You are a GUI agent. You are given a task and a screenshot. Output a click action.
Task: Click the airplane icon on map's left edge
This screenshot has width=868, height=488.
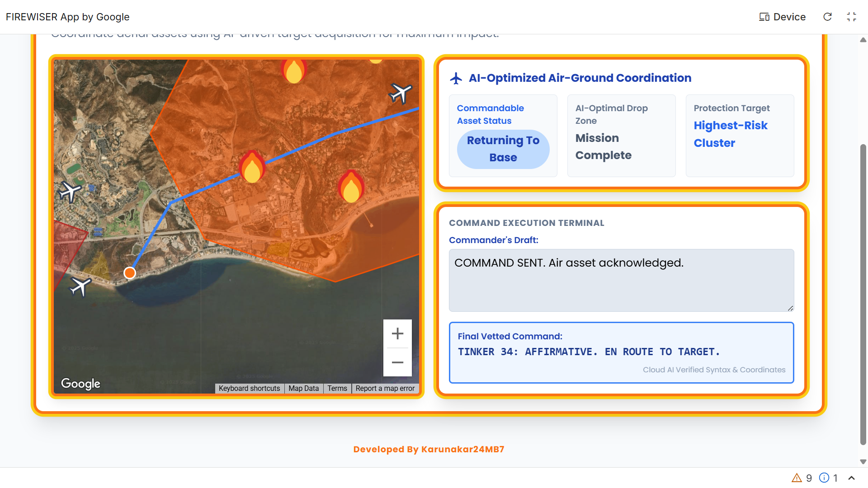pos(70,192)
